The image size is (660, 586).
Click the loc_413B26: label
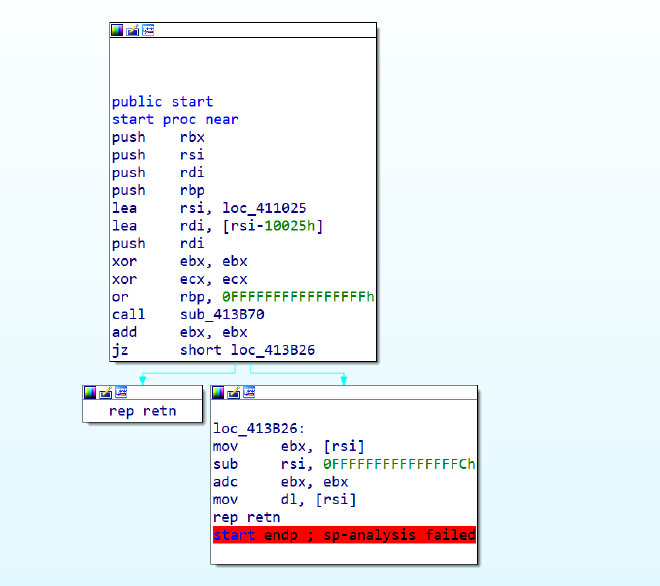tap(259, 429)
